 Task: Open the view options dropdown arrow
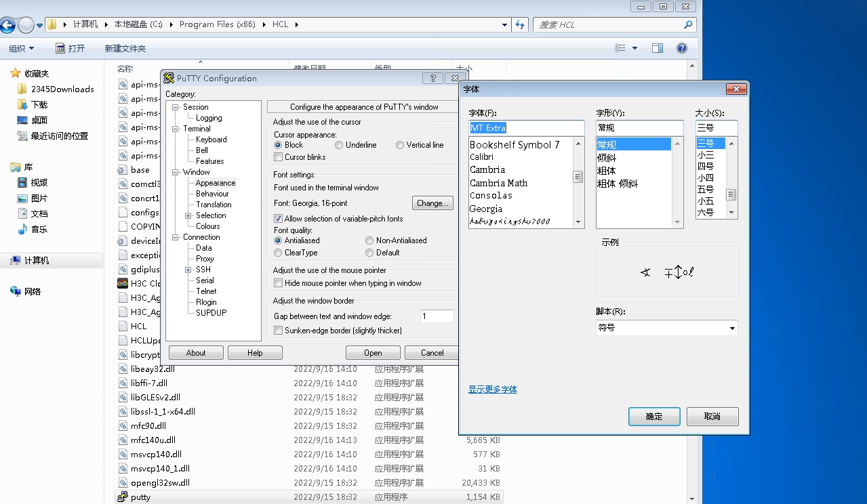[634, 48]
